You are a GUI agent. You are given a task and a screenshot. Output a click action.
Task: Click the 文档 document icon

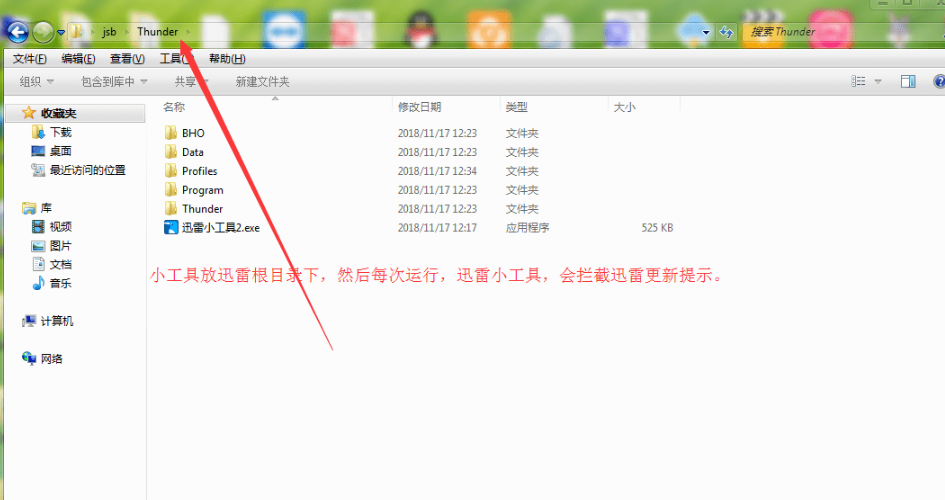(x=39, y=264)
